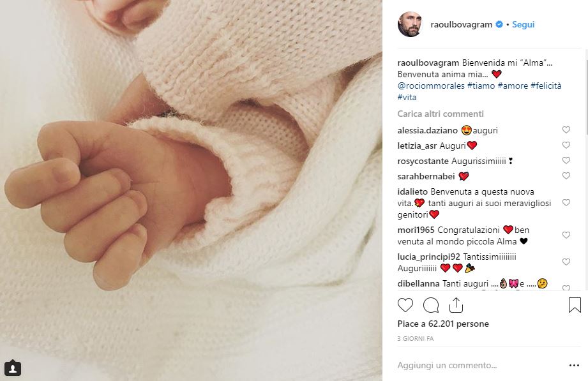
Task: Like alessia.daziano's comment
Action: pyautogui.click(x=566, y=130)
